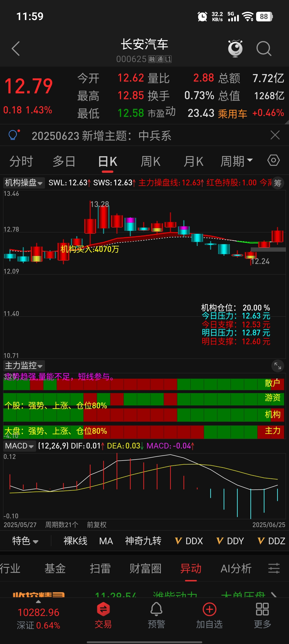The width and height of the screenshot is (289, 644).
Task: Open the 财富圈 info tab
Action: point(146,569)
